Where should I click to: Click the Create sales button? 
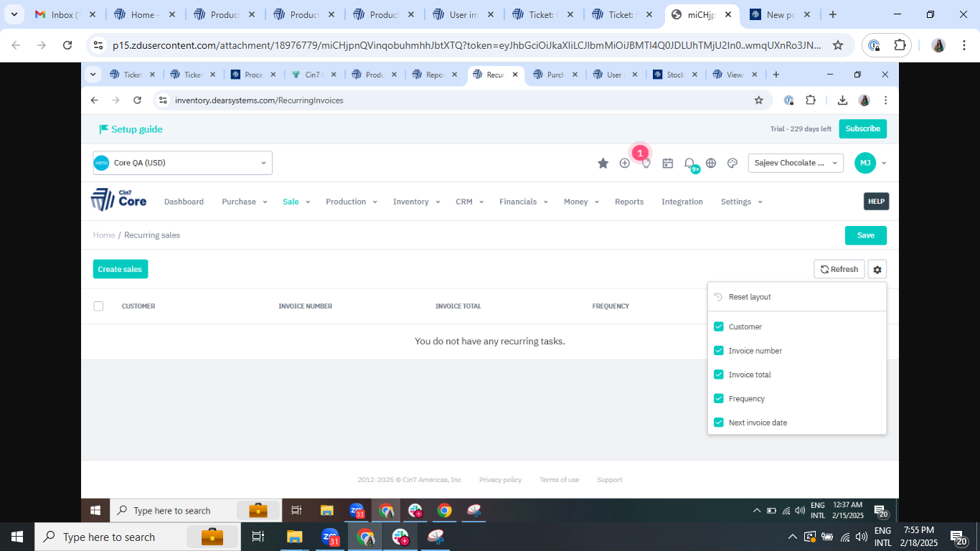point(120,269)
